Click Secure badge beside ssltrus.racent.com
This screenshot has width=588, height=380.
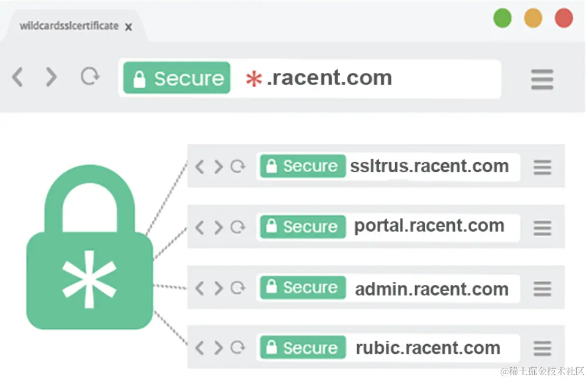tap(303, 166)
